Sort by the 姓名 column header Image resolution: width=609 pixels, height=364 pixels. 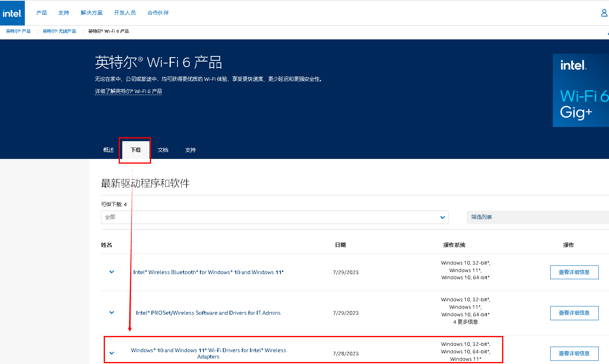106,245
